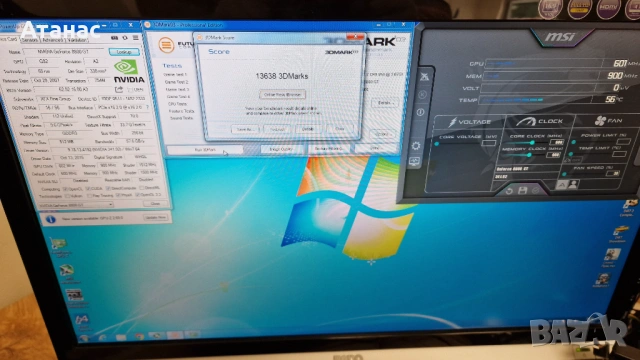Click the Close button in GPU-Z

pyautogui.click(x=156, y=203)
